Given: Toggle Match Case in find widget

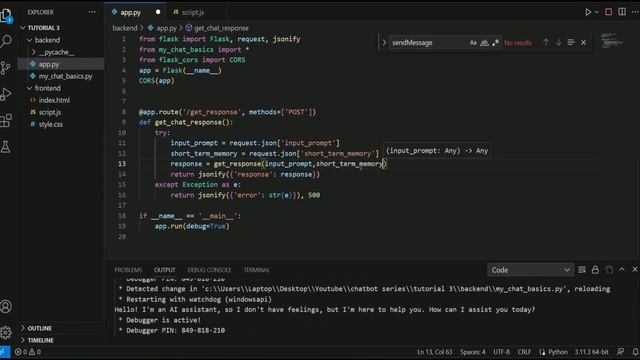Looking at the screenshot, I should pyautogui.click(x=473, y=42).
